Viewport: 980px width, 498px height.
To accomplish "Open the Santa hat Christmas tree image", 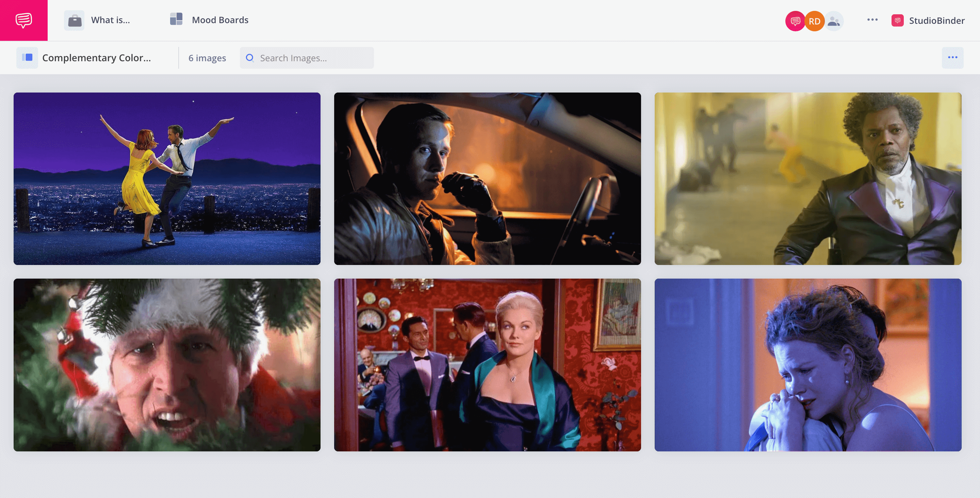I will tap(167, 365).
